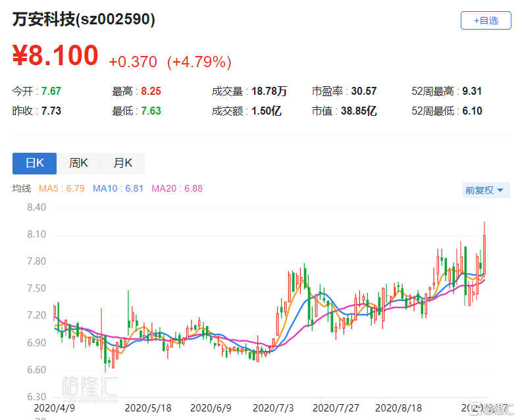Select the 2020/7/3 date axis label
This screenshot has width=518, height=420.
(x=273, y=408)
